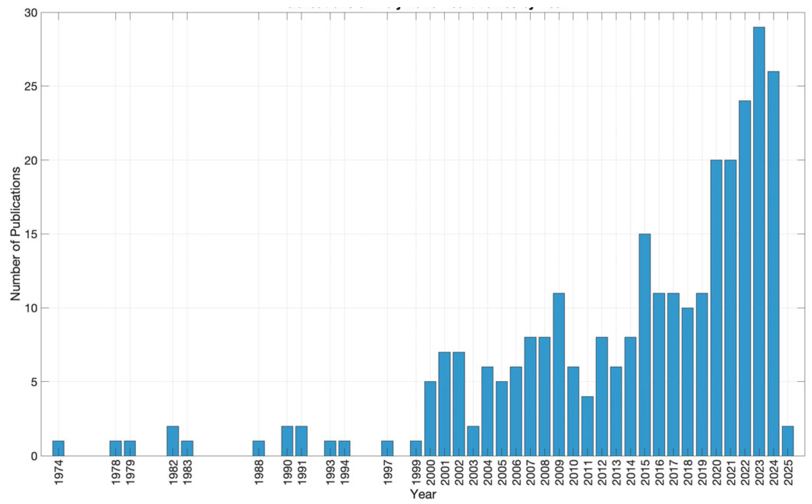This screenshot has height=504, width=812.
Task: Click the 2003 bar
Action: pos(473,441)
